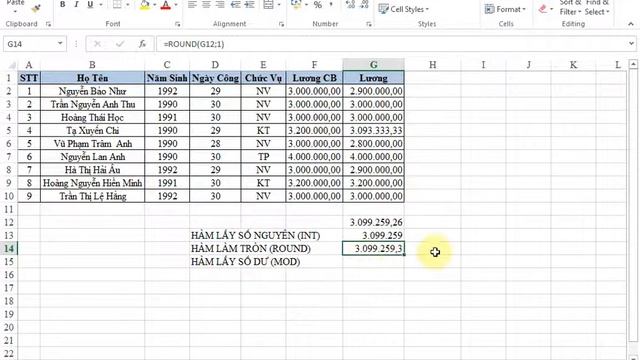Image resolution: width=640 pixels, height=360 pixels.
Task: Decrease indent in Alignment group
Action: click(x=236, y=5)
